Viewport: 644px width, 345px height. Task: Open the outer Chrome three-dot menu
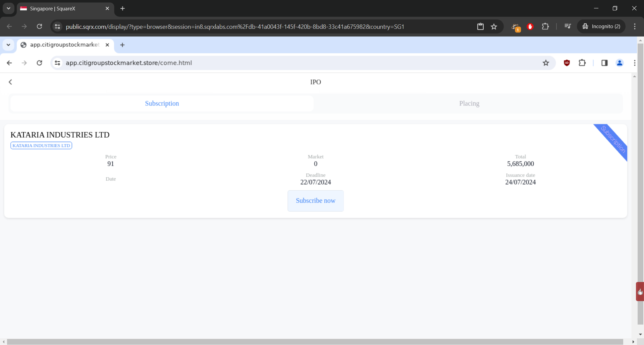coord(635,26)
